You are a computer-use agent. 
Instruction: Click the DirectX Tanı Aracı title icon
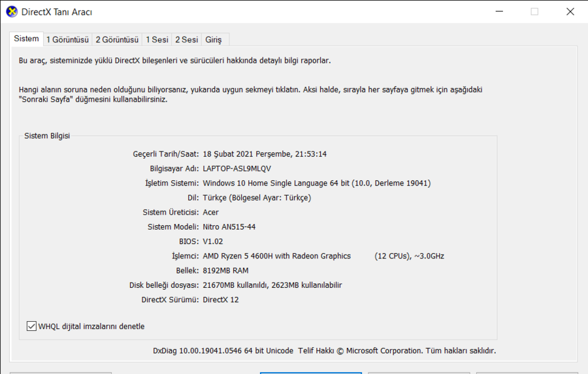pos(12,12)
